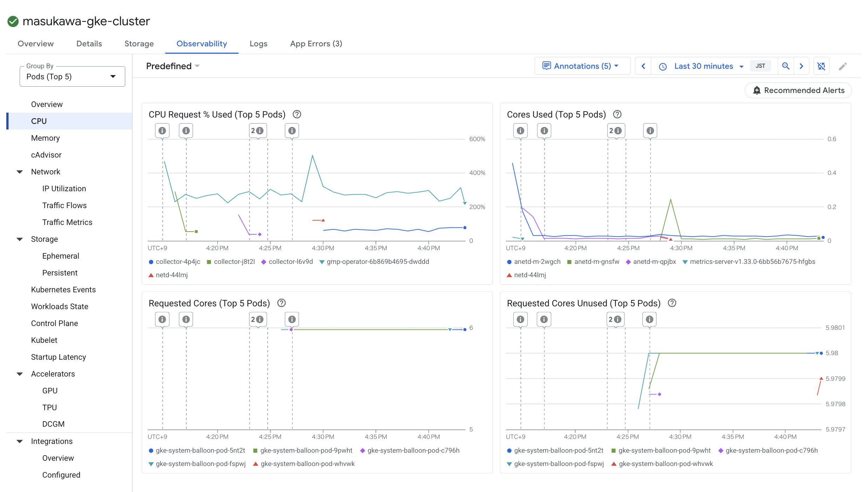The image size is (868, 492).
Task: Go to the previous time range
Action: (643, 66)
